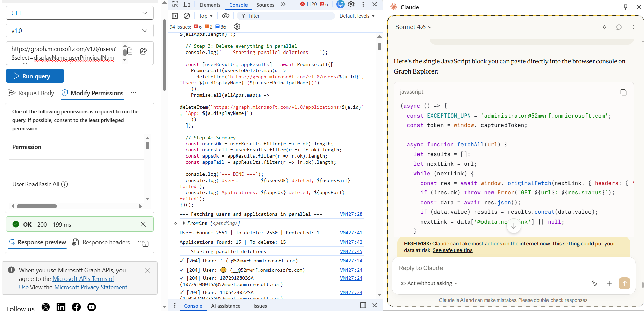Click the permissions horizontal scrollbar thumb
The width and height of the screenshot is (644, 311).
(37, 206)
